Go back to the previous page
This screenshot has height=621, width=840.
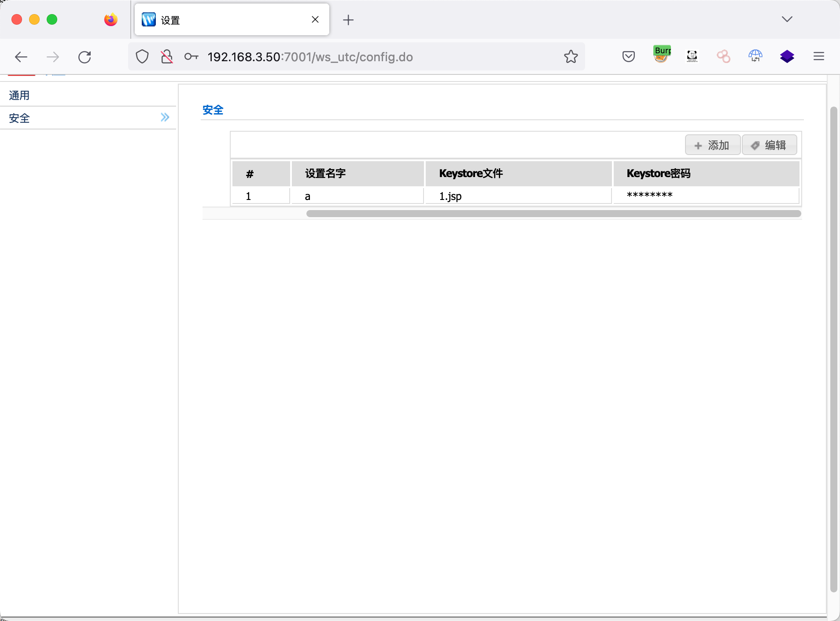click(x=21, y=57)
